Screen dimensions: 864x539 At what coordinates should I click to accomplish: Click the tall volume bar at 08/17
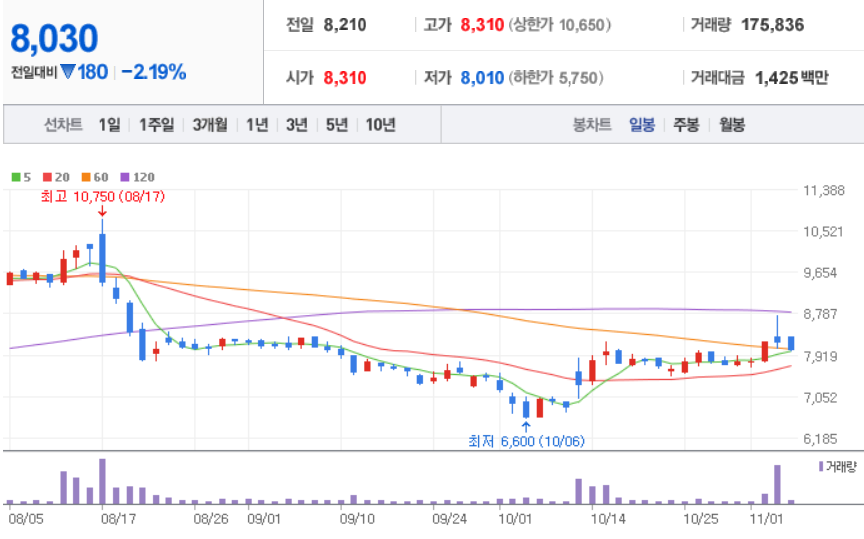point(102,481)
